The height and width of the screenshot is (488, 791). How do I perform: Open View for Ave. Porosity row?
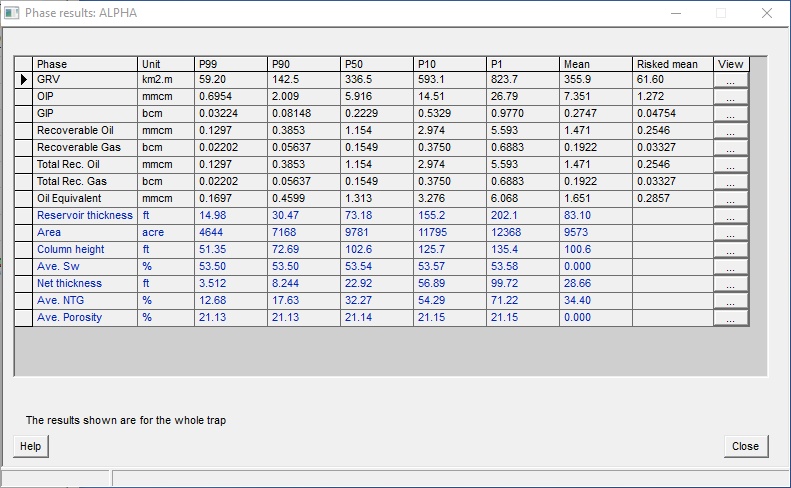coord(730,318)
